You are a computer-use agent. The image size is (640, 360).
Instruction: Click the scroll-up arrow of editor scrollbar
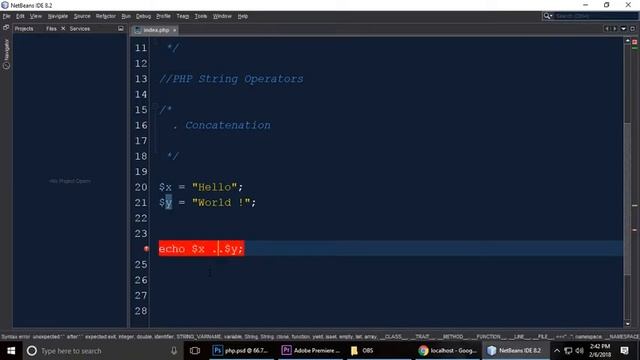coord(628,41)
